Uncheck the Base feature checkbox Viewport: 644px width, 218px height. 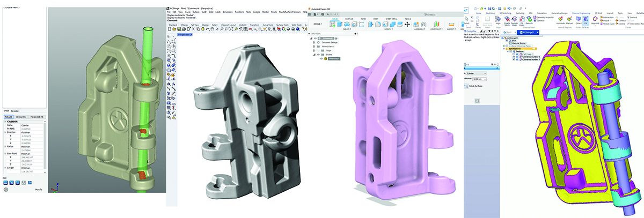tap(507, 41)
